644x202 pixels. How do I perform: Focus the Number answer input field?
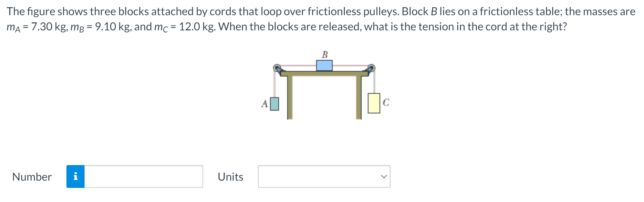click(x=144, y=176)
